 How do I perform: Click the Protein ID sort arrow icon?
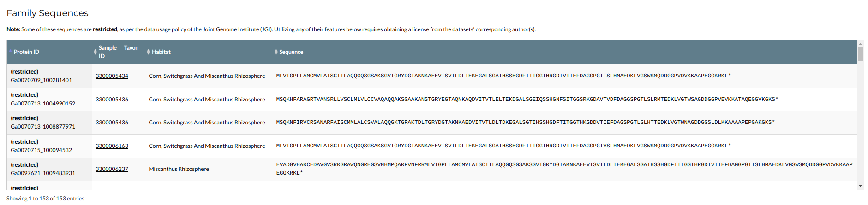click(x=10, y=52)
